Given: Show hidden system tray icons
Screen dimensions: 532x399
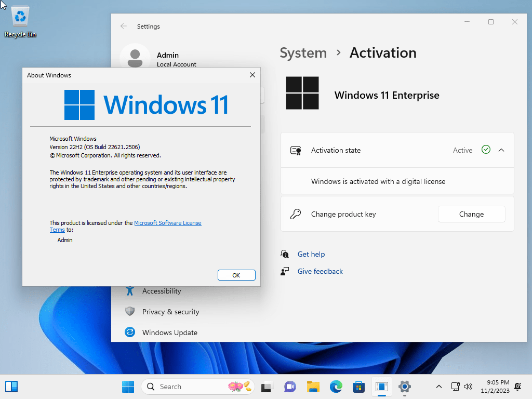Looking at the screenshot, I should click(438, 387).
